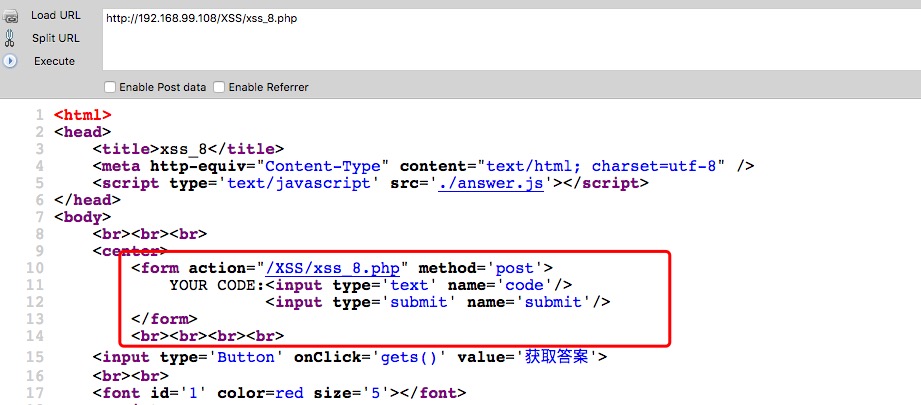Click the <title>xss_8</title> text
921x405 pixels.
(188, 149)
